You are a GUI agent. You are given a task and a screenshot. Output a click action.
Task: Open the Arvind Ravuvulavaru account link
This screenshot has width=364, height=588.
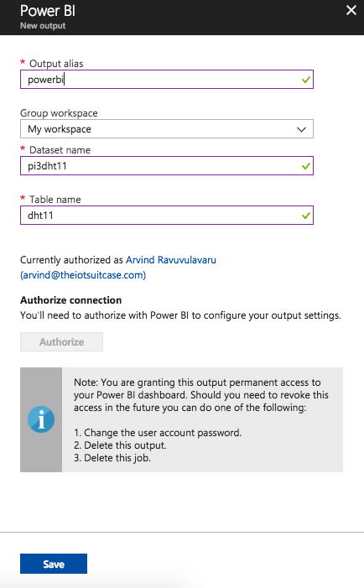(171, 260)
